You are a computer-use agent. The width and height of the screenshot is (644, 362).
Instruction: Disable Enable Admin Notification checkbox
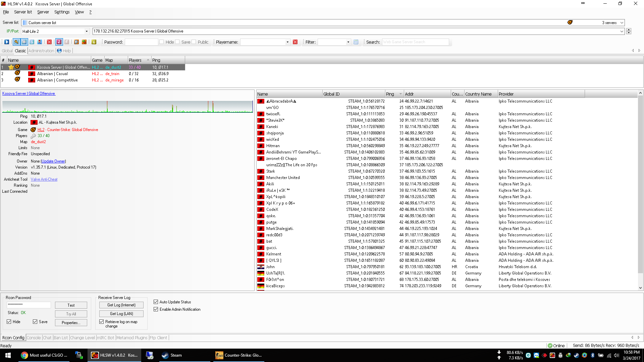coord(156,309)
